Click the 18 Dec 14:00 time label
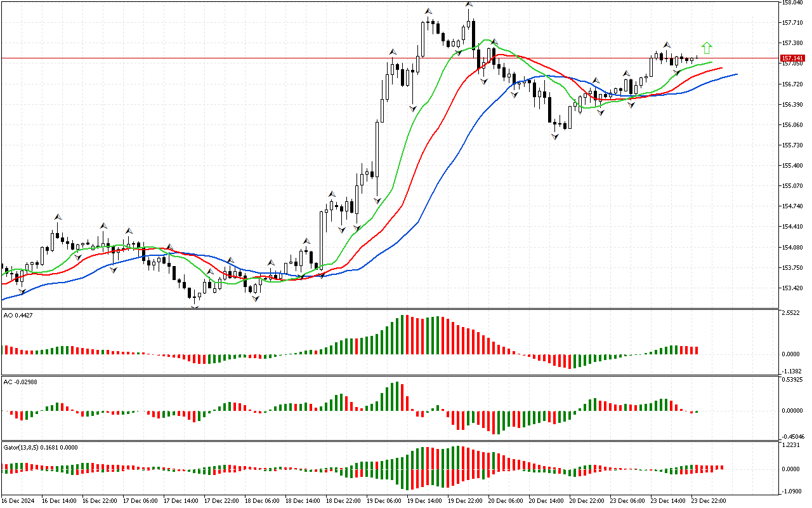 (x=302, y=500)
